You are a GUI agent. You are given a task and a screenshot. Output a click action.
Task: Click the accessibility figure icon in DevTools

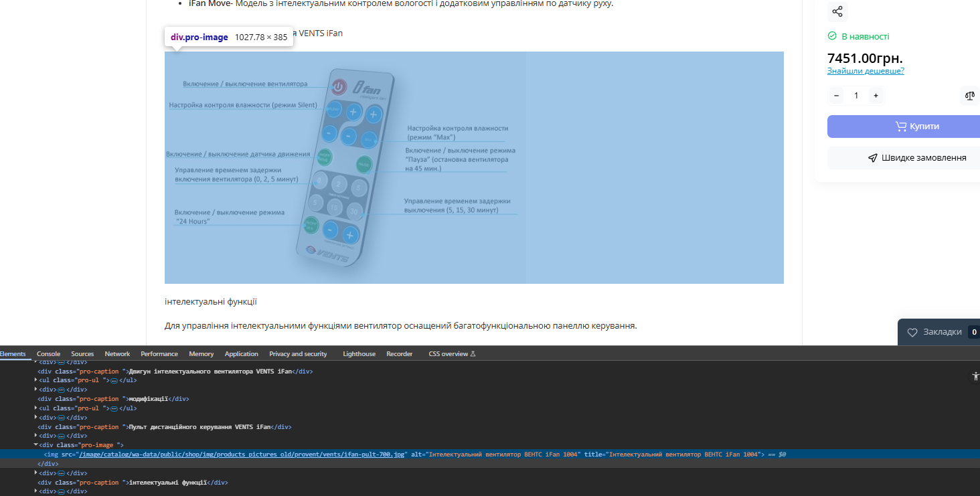pyautogui.click(x=975, y=377)
